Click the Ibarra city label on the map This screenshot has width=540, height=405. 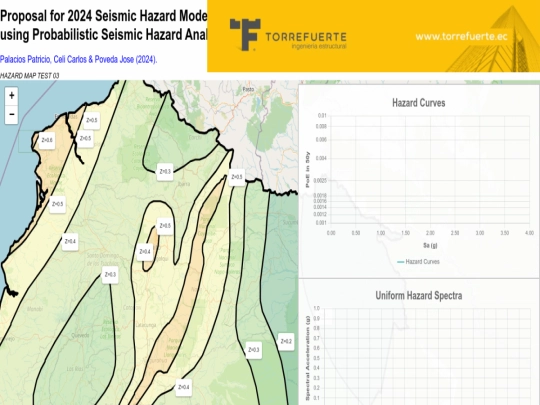184,184
